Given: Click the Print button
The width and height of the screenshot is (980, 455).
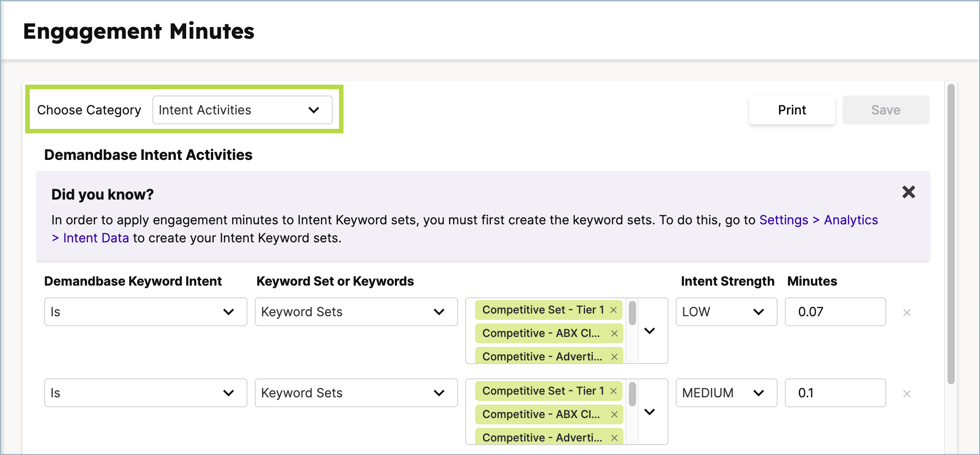Looking at the screenshot, I should tap(792, 110).
